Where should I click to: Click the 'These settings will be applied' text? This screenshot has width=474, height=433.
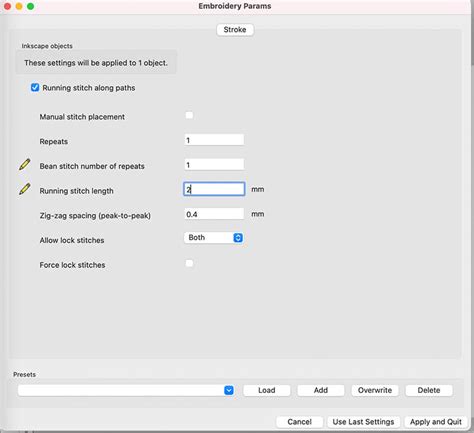(96, 63)
